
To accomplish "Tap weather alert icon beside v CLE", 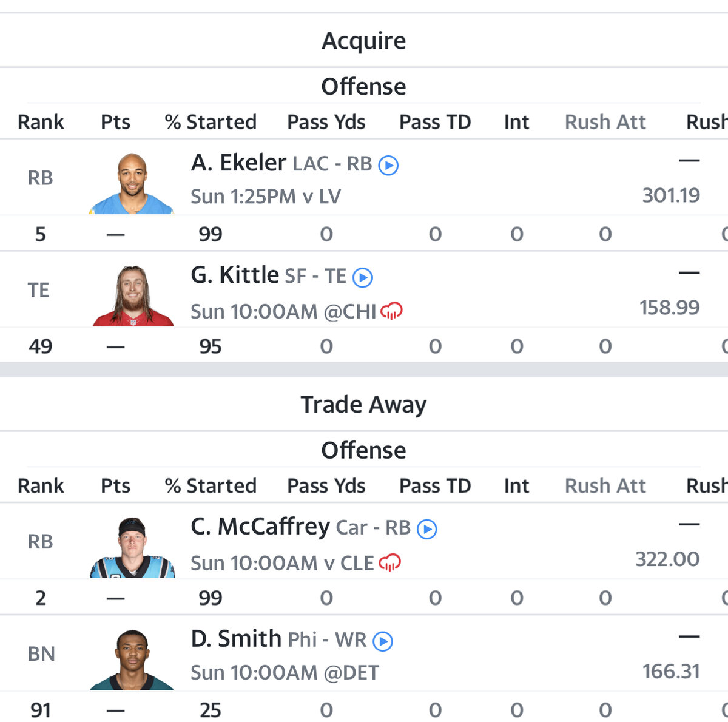I will click(389, 563).
